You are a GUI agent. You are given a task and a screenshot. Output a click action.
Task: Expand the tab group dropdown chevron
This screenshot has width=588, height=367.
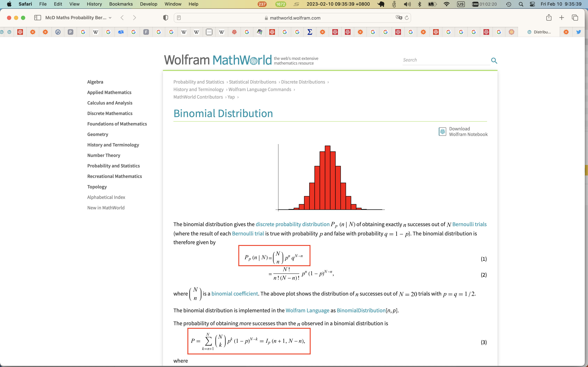coord(110,18)
